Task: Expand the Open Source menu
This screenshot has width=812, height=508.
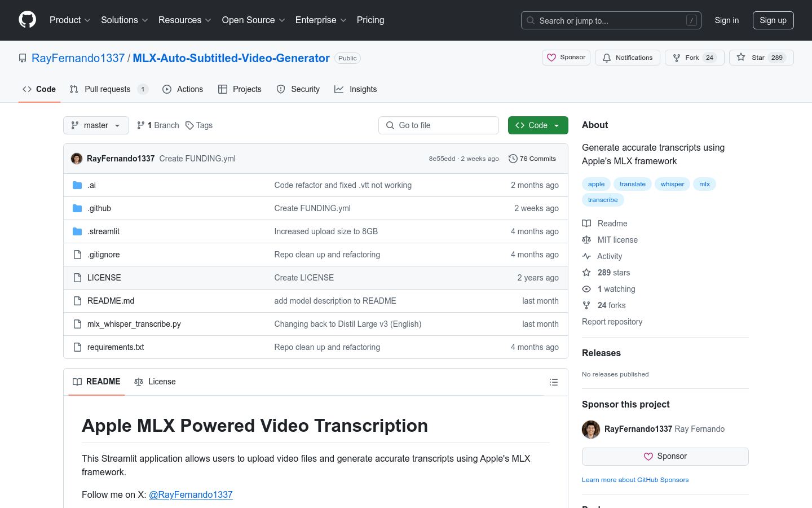Action: pos(254,20)
